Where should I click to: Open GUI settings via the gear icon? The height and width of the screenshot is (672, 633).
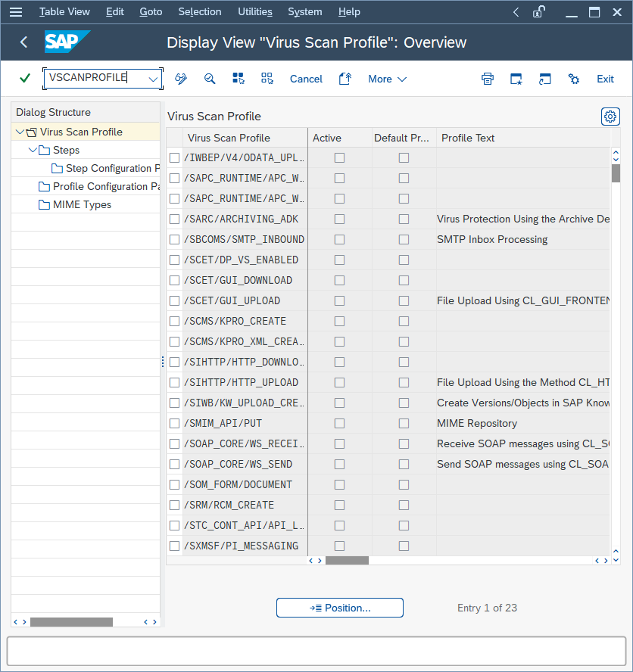(x=573, y=78)
